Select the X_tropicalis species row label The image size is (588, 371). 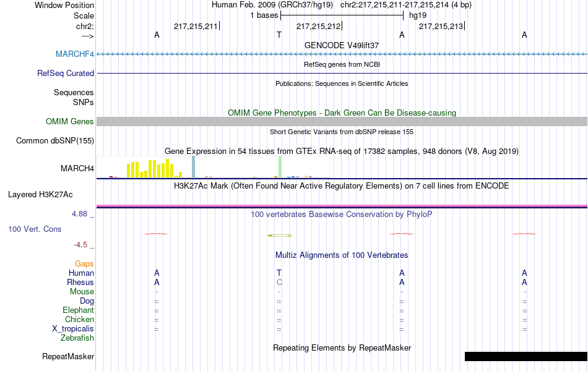click(x=73, y=329)
